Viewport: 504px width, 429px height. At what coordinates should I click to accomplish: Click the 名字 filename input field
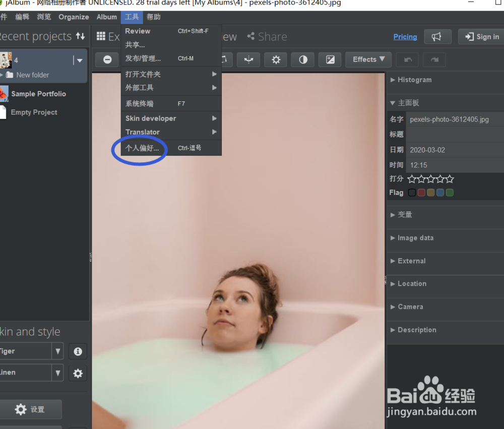(x=455, y=119)
